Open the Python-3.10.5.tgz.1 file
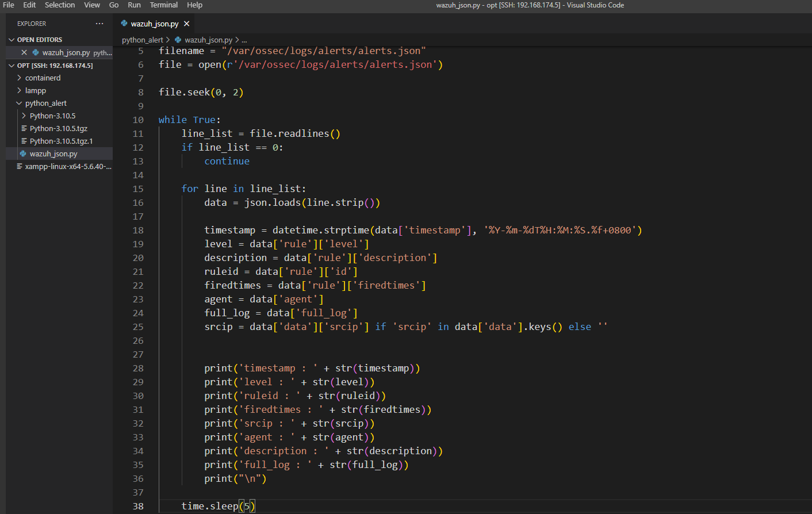Image resolution: width=812 pixels, height=514 pixels. click(x=61, y=141)
